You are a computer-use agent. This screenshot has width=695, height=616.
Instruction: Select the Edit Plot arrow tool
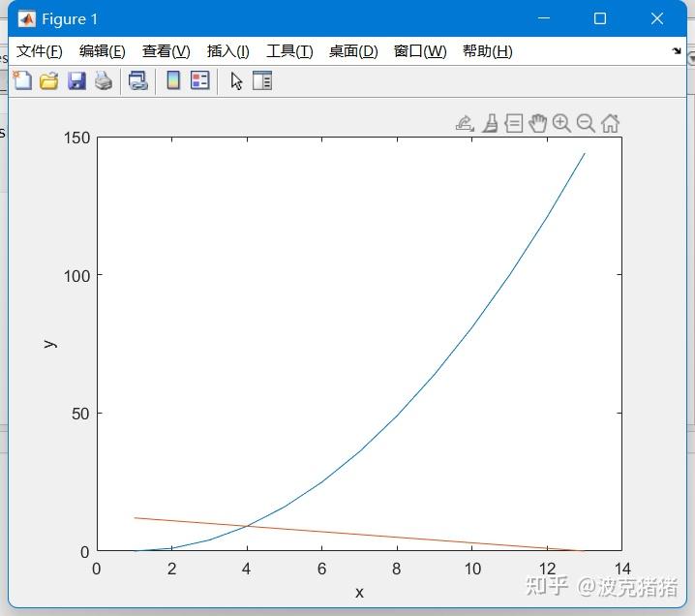click(236, 81)
